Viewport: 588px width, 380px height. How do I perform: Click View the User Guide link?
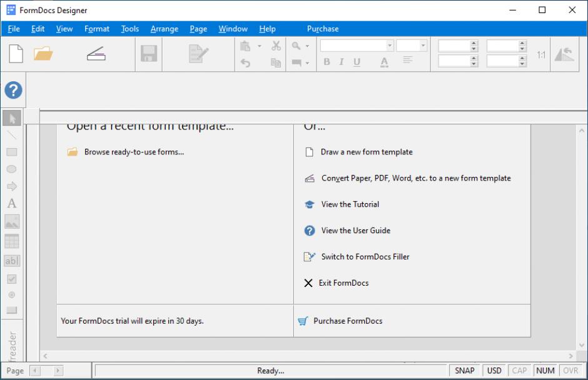[355, 231]
